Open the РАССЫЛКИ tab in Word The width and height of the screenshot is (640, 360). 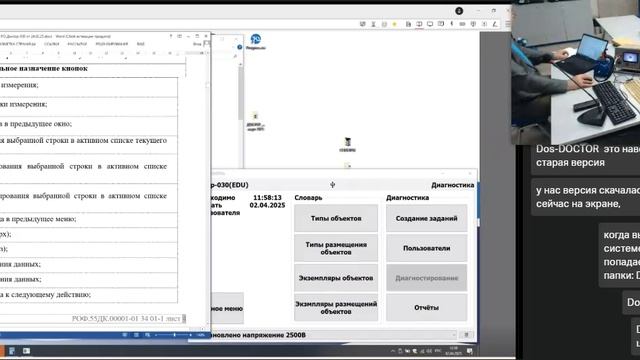point(77,44)
